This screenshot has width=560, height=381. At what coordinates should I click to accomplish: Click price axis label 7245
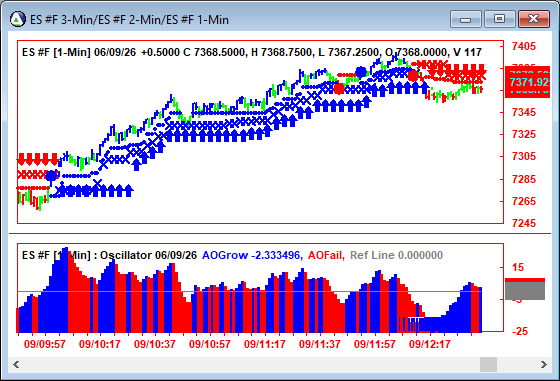click(x=524, y=223)
